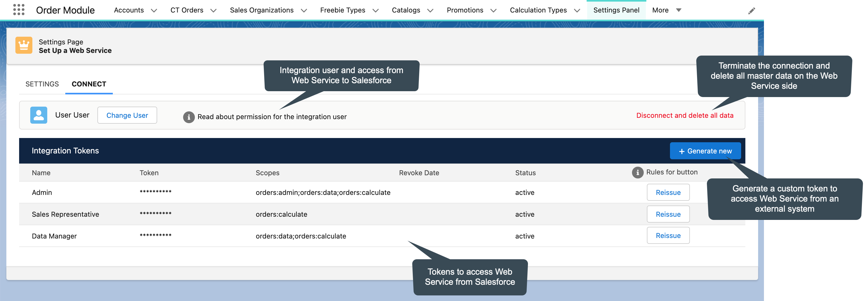Click the Order Module app name
The image size is (868, 301).
(65, 10)
